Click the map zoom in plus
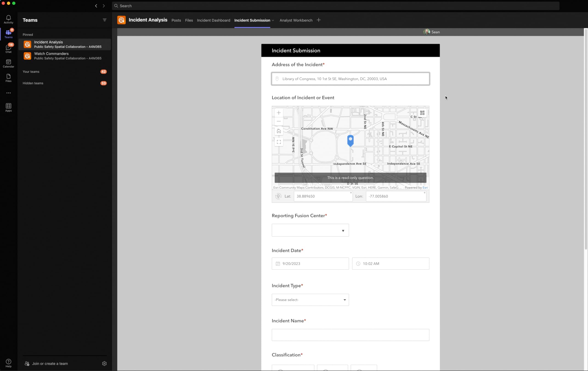This screenshot has height=371, width=588. click(279, 113)
